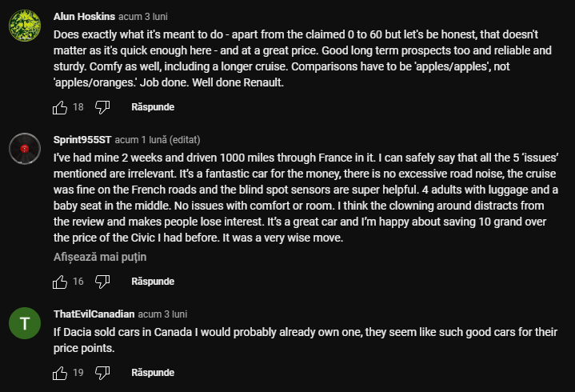Reply to Sprint955ST's comment
The height and width of the screenshot is (392, 575).
click(152, 282)
